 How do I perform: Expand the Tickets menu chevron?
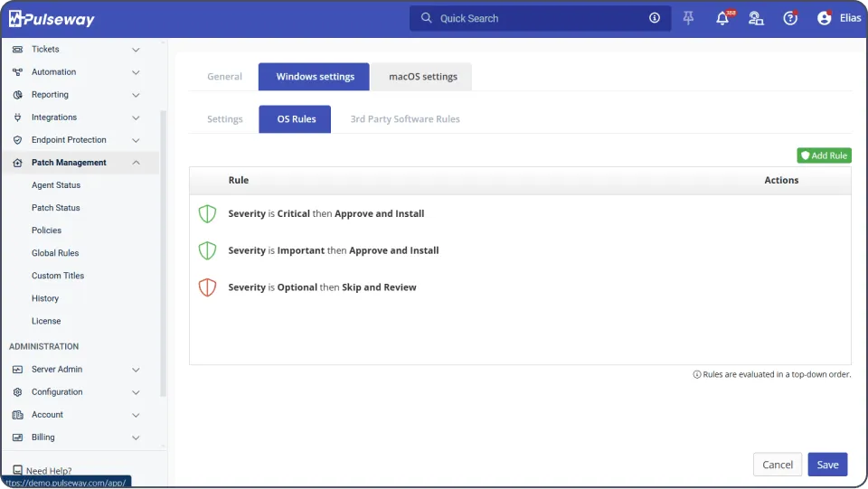coord(136,50)
